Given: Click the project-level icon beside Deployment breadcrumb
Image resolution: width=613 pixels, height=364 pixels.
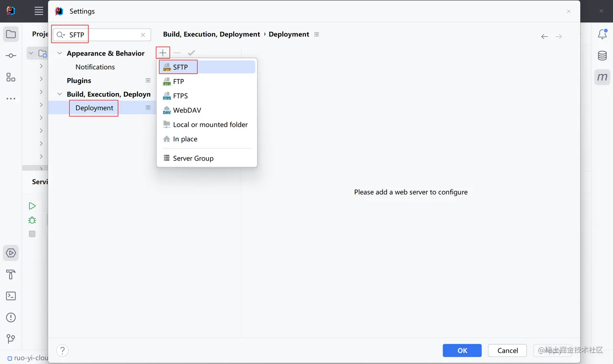Looking at the screenshot, I should coord(317,34).
